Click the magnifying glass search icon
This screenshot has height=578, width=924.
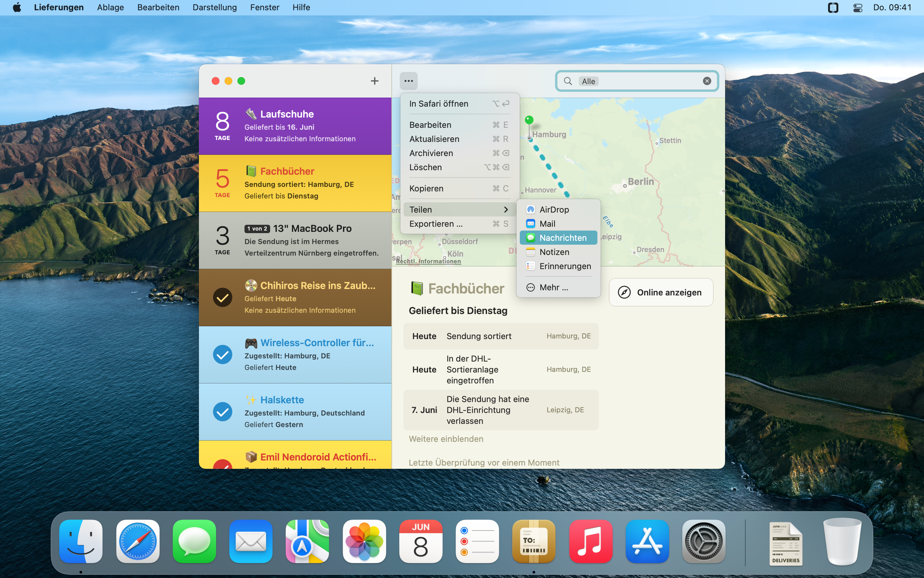click(568, 81)
